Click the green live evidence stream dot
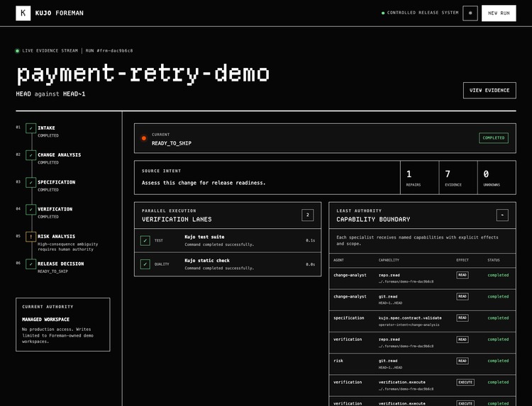 [17, 51]
